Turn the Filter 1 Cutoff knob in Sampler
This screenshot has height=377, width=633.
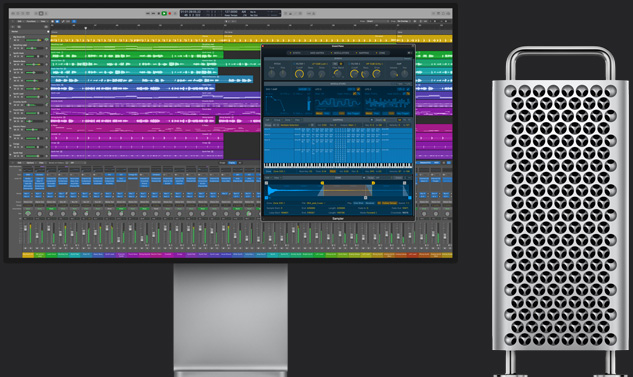tap(300, 74)
